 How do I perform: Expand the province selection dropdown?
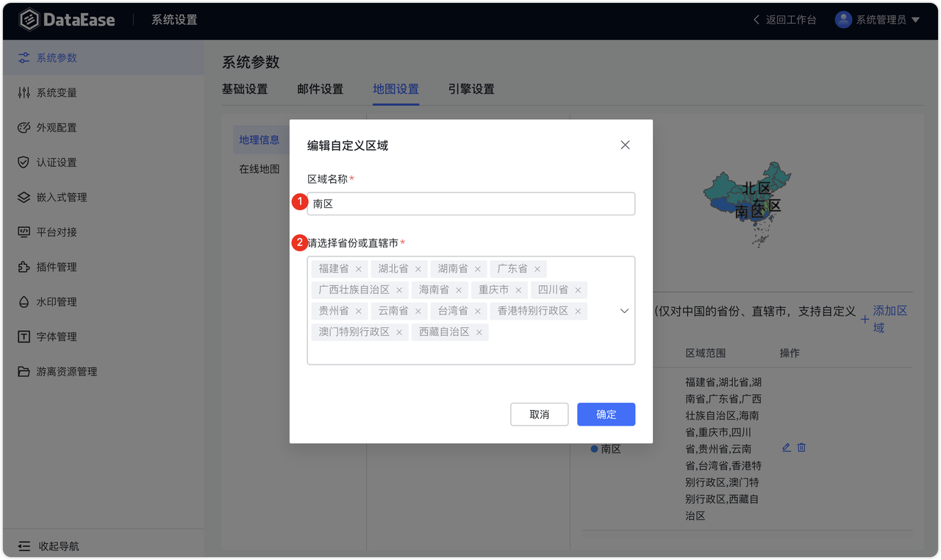click(x=623, y=311)
